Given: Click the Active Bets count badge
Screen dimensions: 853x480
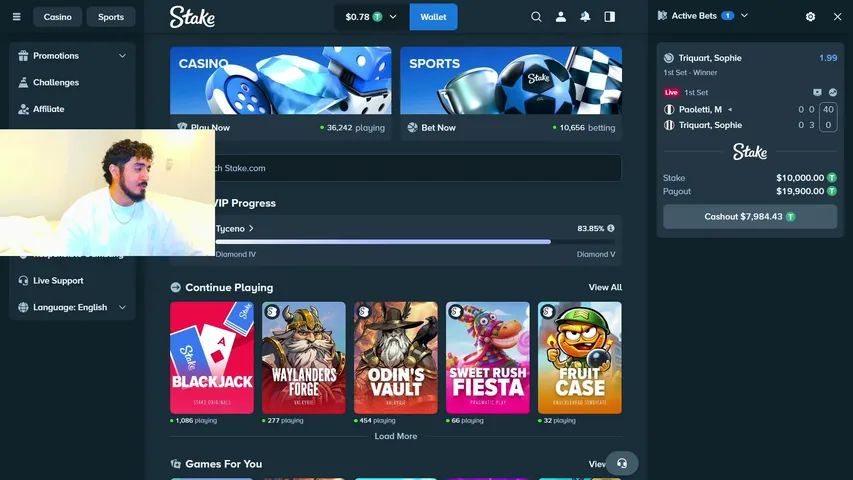Looking at the screenshot, I should pos(727,16).
